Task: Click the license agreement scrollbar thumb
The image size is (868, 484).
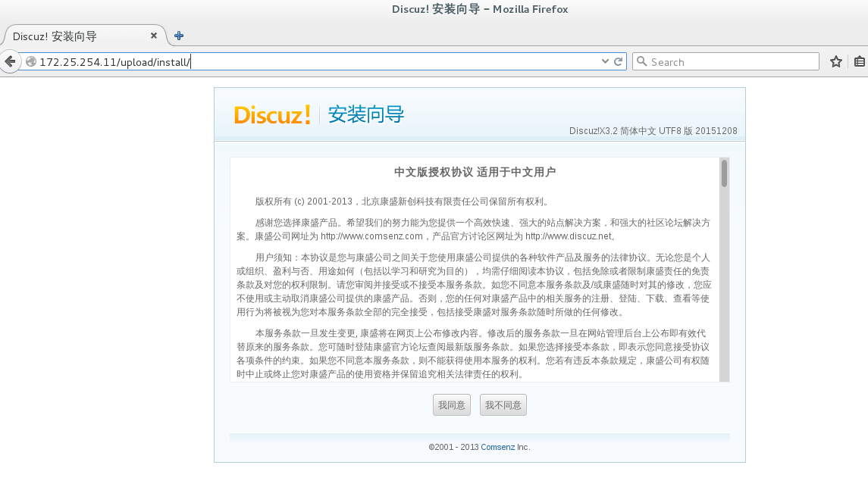Action: tap(724, 173)
